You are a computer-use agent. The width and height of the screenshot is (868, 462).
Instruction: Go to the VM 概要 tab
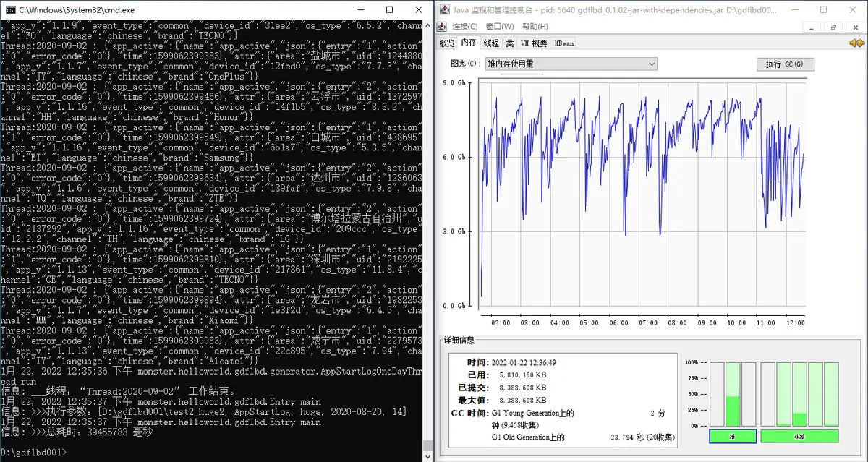point(534,43)
